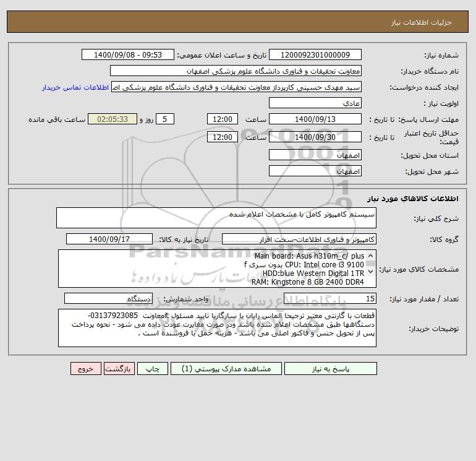Click the label توضیحات خریدار
The image size is (476, 461).
click(x=434, y=329)
